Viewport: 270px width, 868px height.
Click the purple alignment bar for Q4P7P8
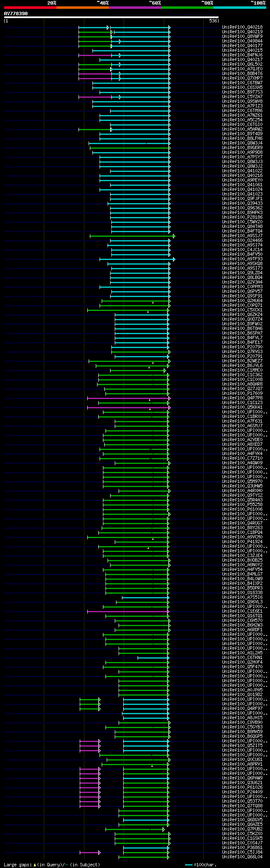point(129,398)
